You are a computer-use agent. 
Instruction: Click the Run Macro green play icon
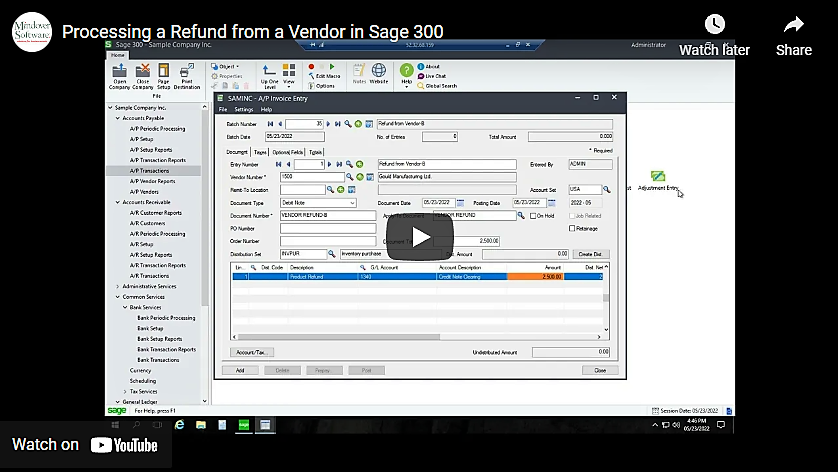click(x=332, y=67)
